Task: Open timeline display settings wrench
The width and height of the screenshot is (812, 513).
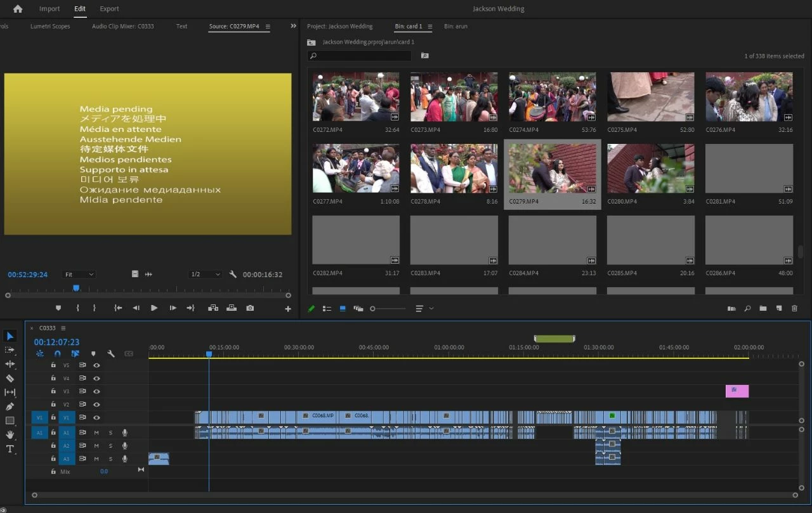Action: (x=111, y=354)
